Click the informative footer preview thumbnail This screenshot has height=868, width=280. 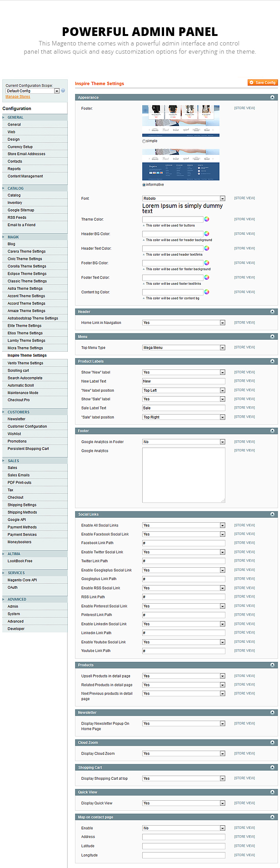click(181, 165)
